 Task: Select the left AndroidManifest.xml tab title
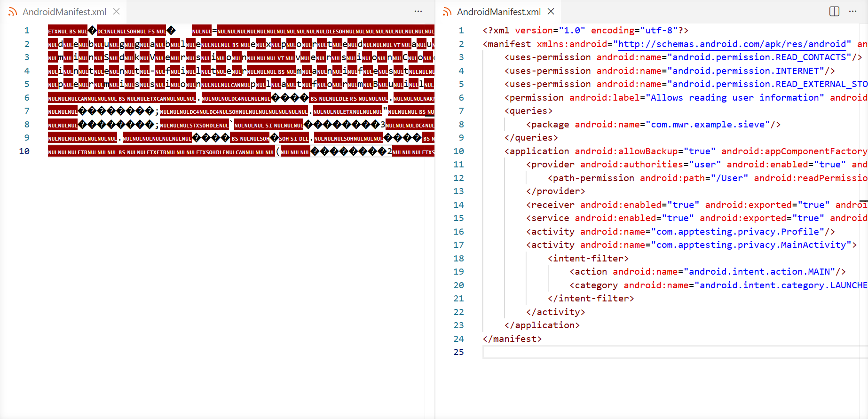[64, 12]
